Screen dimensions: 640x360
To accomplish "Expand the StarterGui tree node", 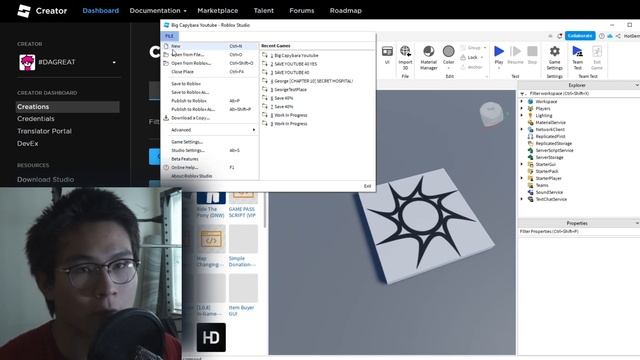I will tap(522, 164).
